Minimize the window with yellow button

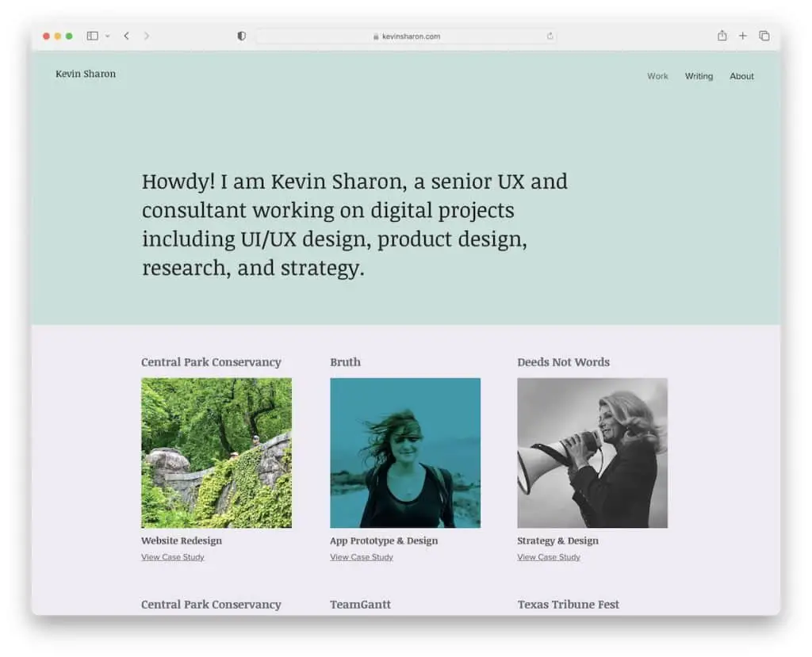57,36
